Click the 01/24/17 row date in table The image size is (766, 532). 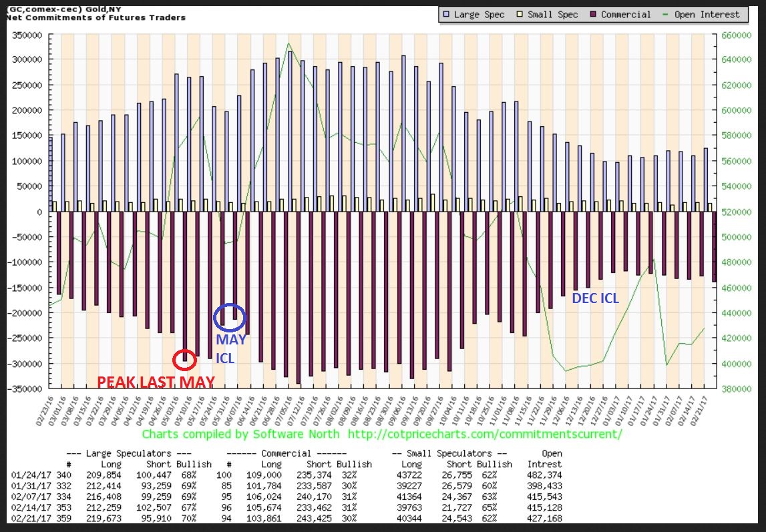[x=29, y=475]
